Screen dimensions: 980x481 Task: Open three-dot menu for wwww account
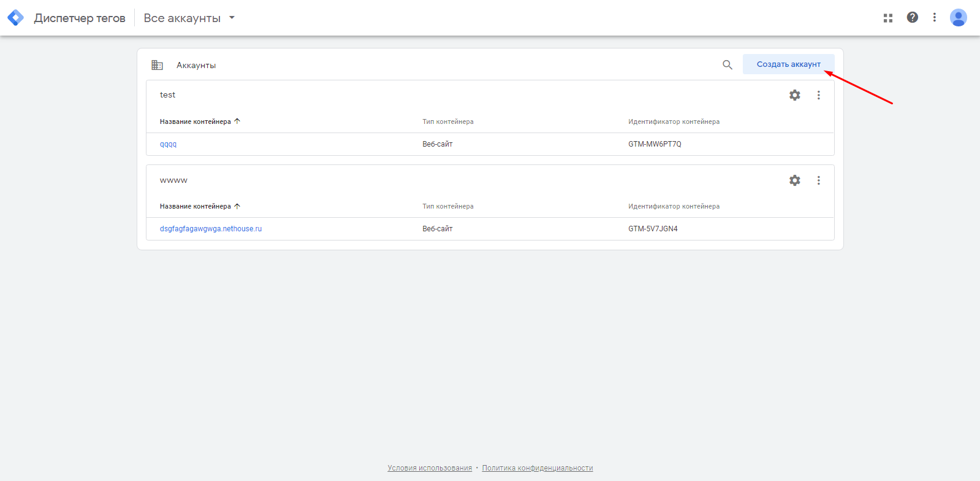click(818, 180)
